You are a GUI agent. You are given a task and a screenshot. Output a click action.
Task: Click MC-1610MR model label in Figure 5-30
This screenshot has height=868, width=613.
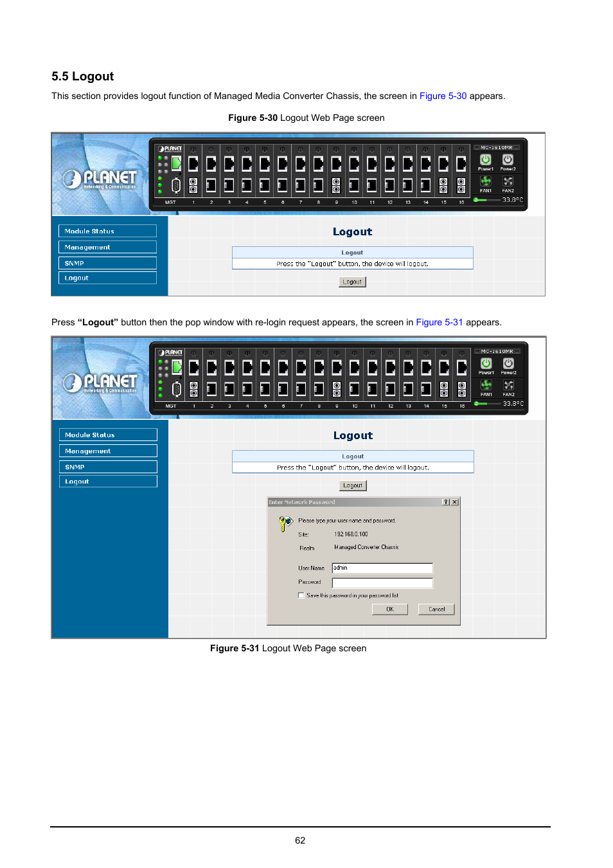click(497, 147)
